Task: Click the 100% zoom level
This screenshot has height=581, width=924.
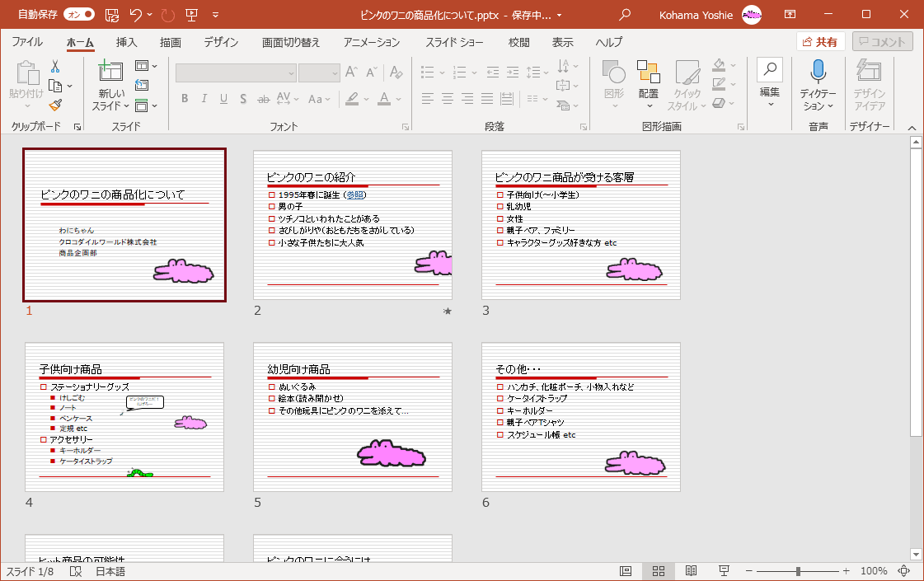Action: pos(874,571)
